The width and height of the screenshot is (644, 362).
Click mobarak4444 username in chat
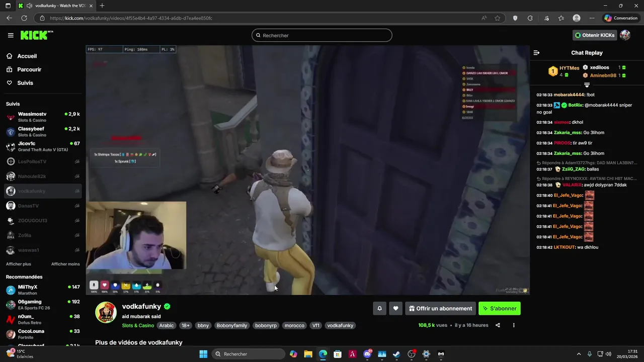tap(569, 95)
